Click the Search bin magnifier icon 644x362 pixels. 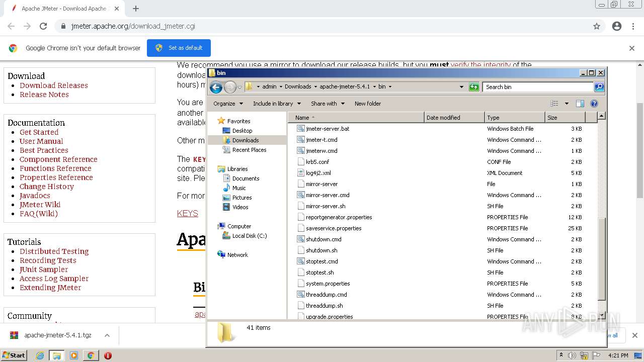[599, 87]
